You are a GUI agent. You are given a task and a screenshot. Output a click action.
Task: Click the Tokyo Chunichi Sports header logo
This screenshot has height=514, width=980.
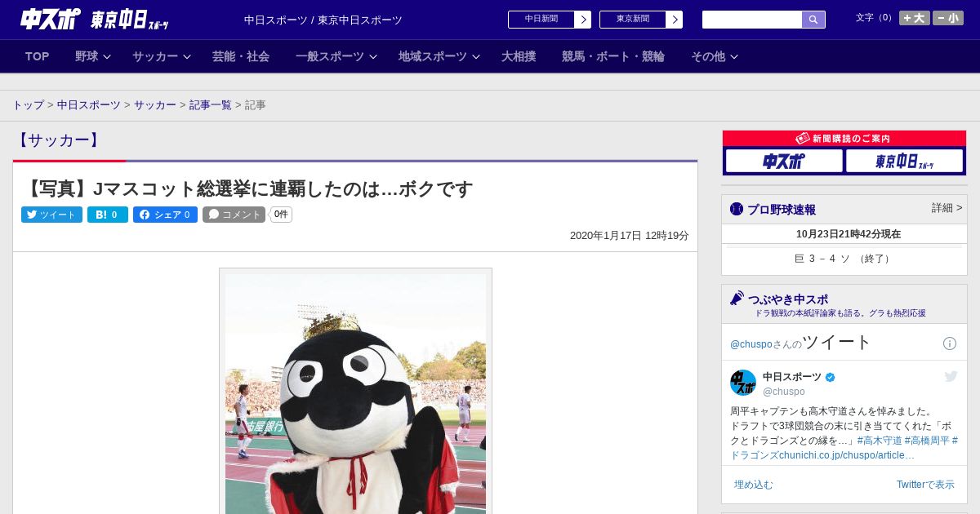pos(130,20)
